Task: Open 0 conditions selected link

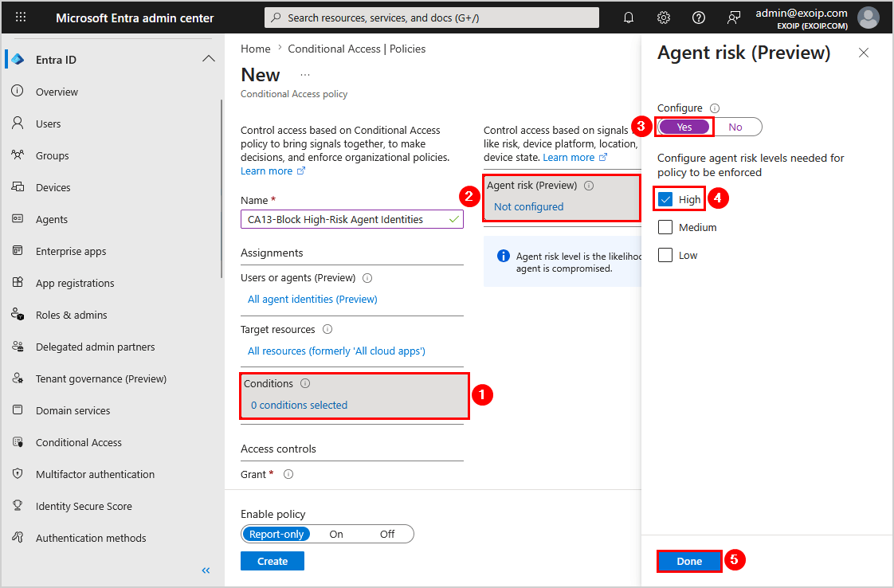Action: (x=299, y=405)
